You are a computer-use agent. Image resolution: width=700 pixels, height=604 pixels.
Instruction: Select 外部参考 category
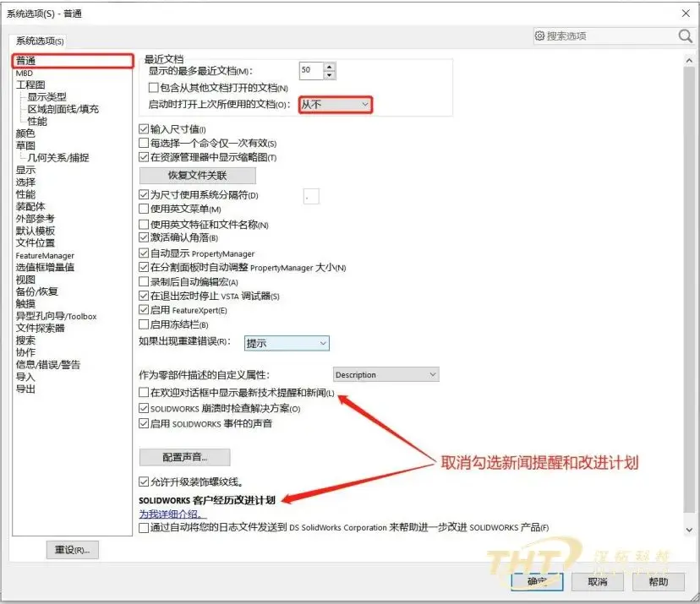[36, 219]
